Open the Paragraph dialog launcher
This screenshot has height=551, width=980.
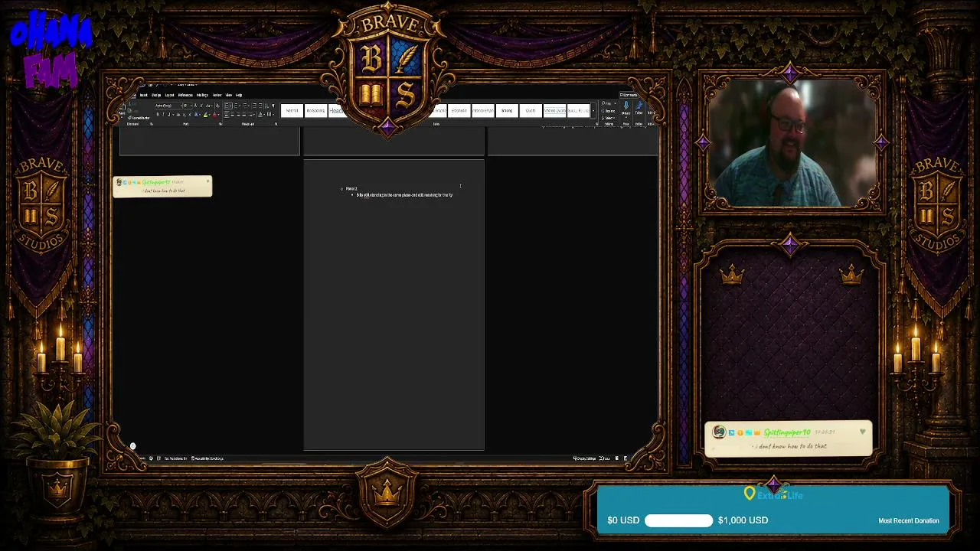[x=276, y=124]
